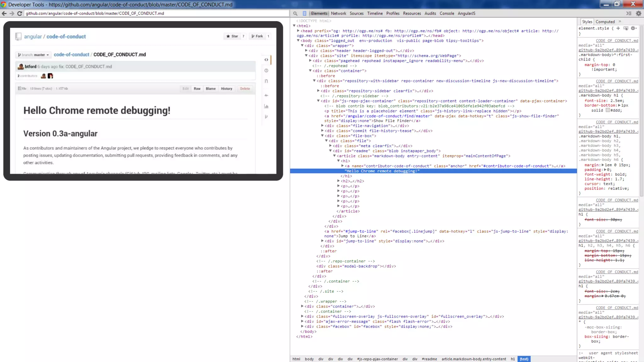Collapse the body element node
644x362 pixels.
pos(298,41)
